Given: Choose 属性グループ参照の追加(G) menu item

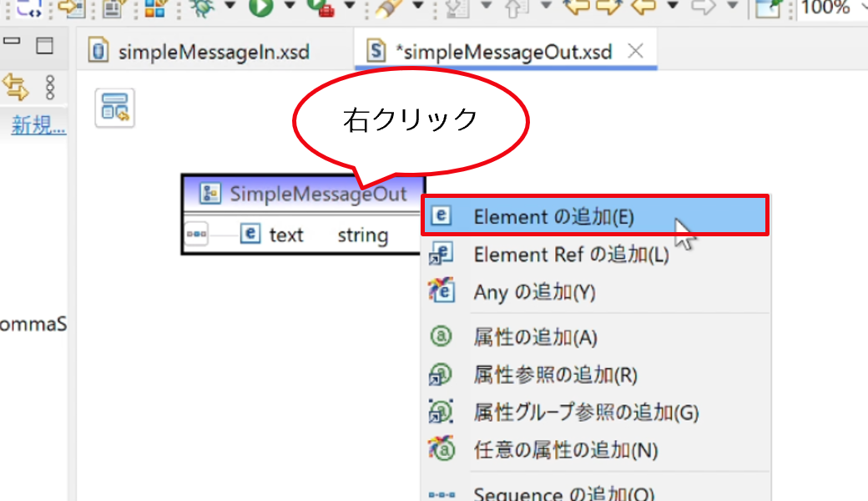Looking at the screenshot, I should click(595, 412).
